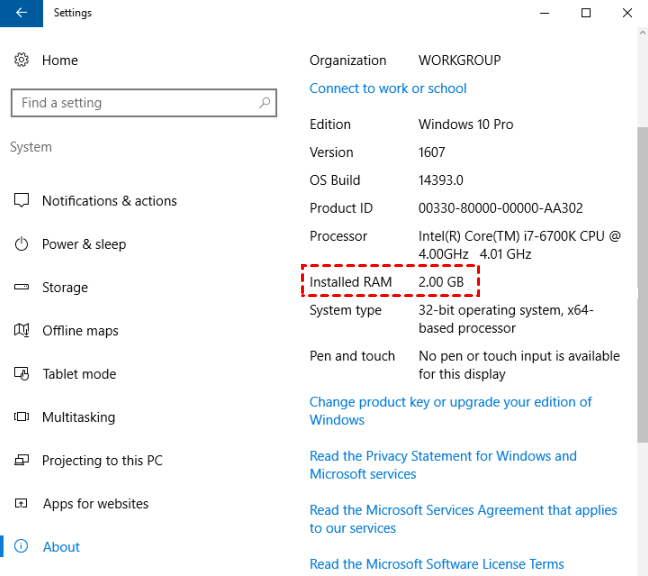Focus the Find a setting box
Screen dimensions: 648x576
pyautogui.click(x=144, y=102)
